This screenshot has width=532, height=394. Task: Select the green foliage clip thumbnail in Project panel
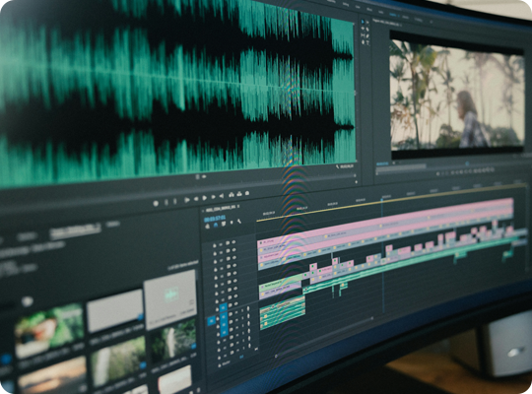click(x=49, y=330)
